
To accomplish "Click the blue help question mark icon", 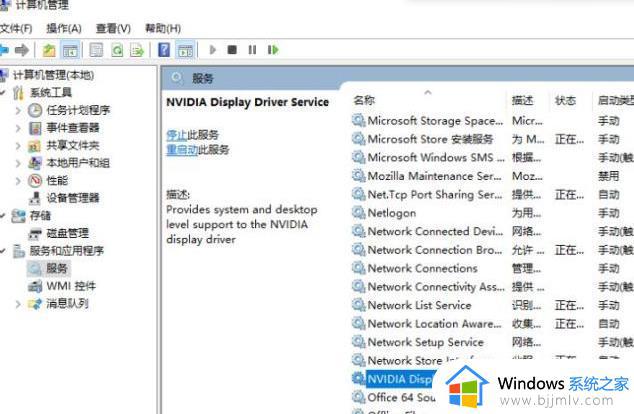I will coord(164,50).
